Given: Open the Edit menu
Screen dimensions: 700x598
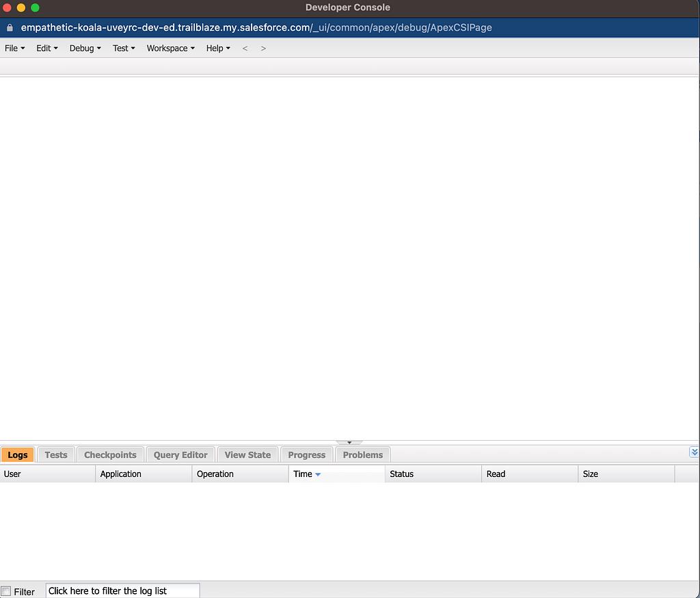Looking at the screenshot, I should tap(46, 49).
